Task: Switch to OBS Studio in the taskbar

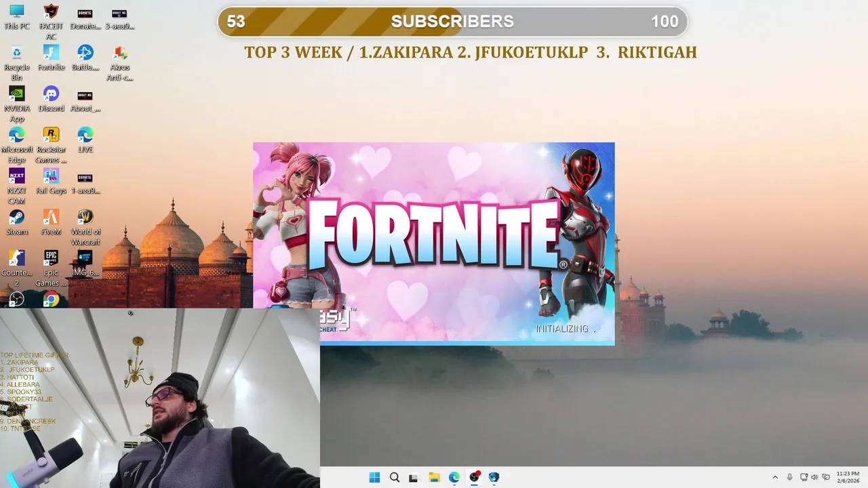Action: [x=474, y=477]
